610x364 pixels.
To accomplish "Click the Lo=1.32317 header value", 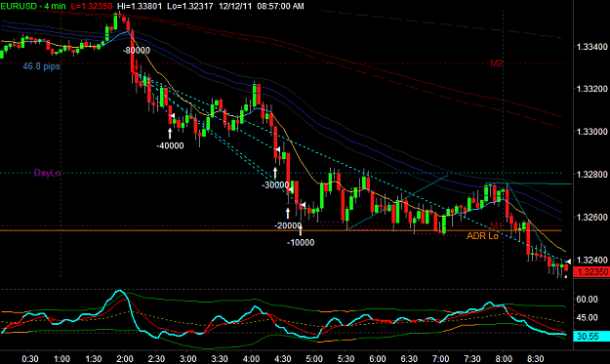I will (190, 6).
